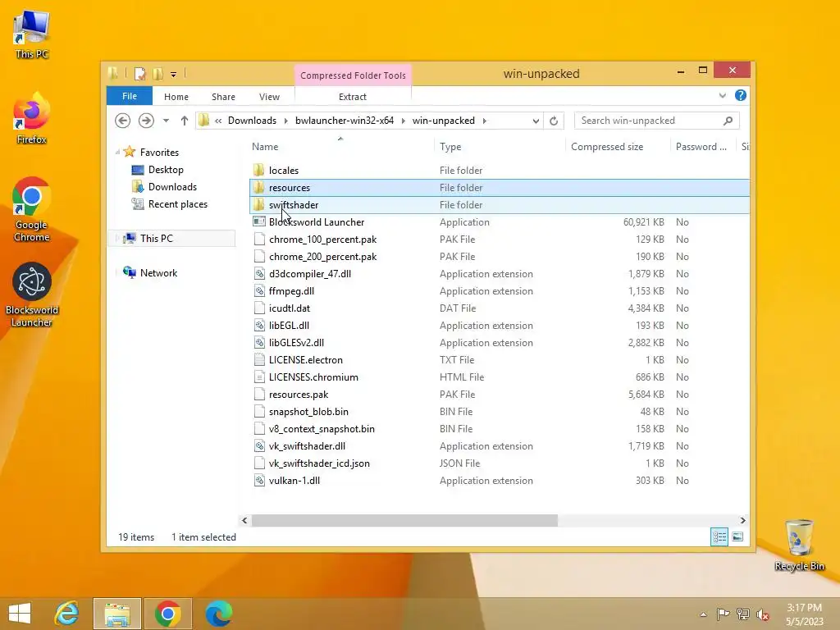
Task: Expand the ribbon chevron
Action: (x=722, y=95)
